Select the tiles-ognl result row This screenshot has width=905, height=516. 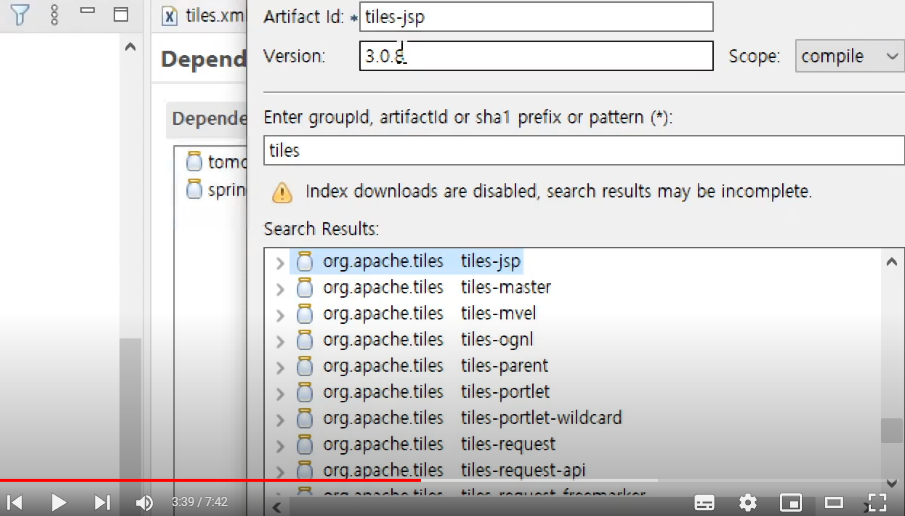414,339
